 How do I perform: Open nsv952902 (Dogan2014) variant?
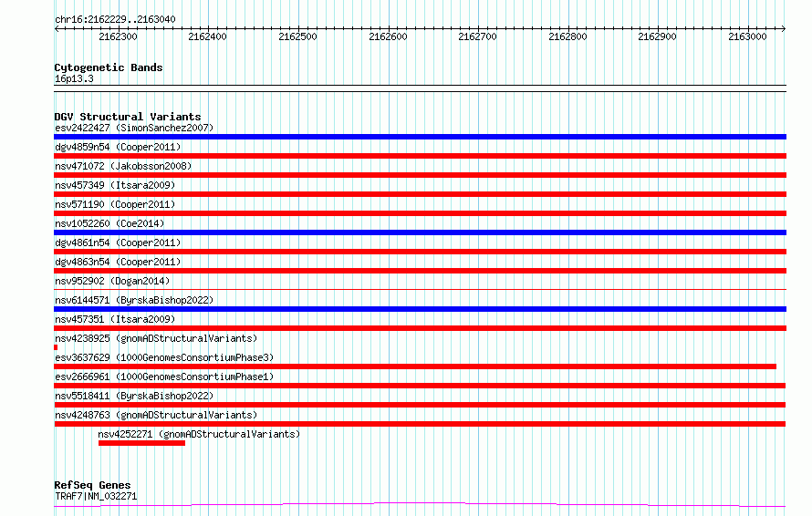coord(112,281)
